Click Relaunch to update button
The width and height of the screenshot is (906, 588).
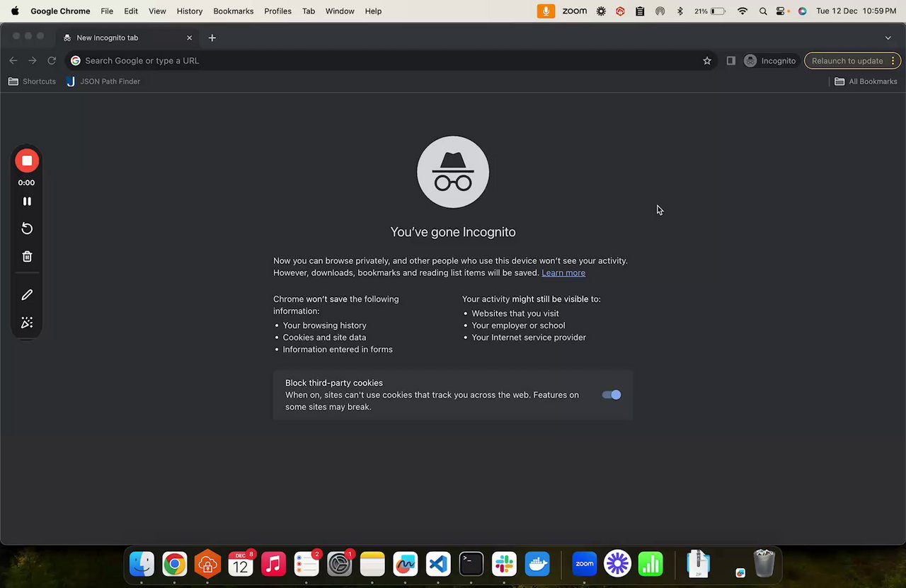847,61
